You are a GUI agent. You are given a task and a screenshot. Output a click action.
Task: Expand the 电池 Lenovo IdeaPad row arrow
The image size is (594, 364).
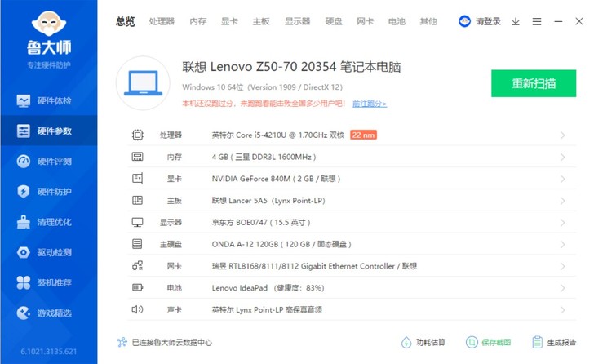click(x=562, y=288)
